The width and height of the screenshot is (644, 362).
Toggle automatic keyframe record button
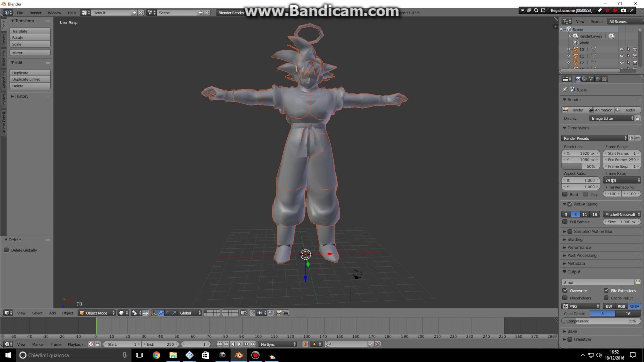[305, 344]
